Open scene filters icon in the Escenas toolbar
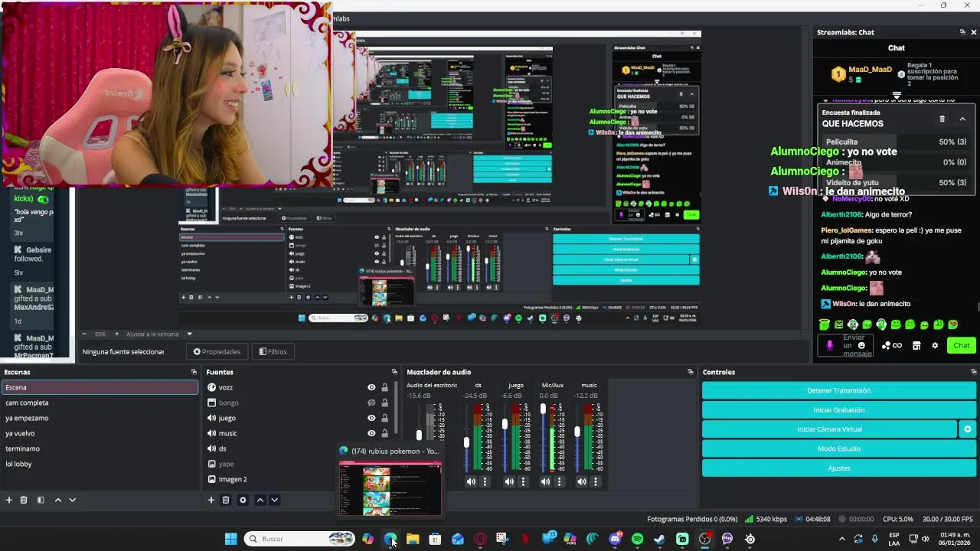The image size is (980, 551). (x=41, y=500)
